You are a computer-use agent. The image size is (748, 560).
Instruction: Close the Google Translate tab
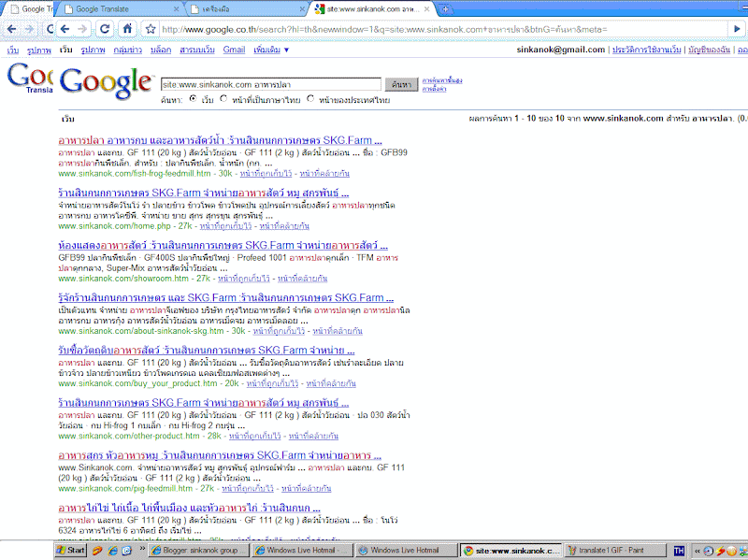pyautogui.click(x=176, y=8)
